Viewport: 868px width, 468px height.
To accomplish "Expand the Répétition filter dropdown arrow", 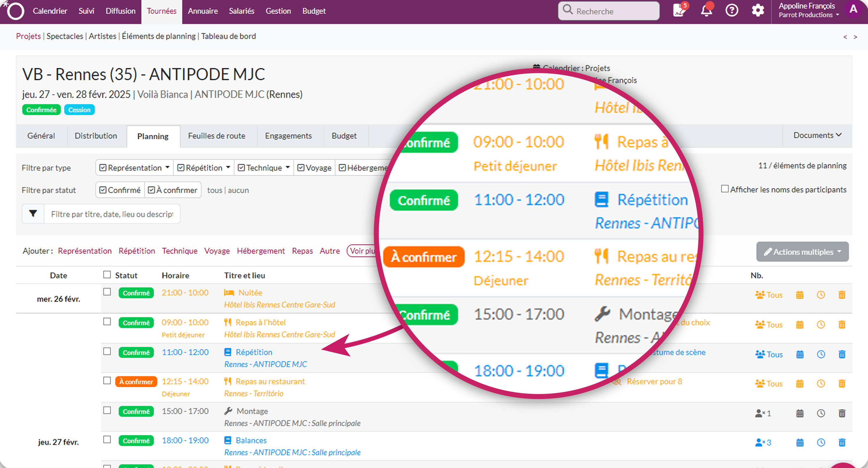I will tap(228, 167).
